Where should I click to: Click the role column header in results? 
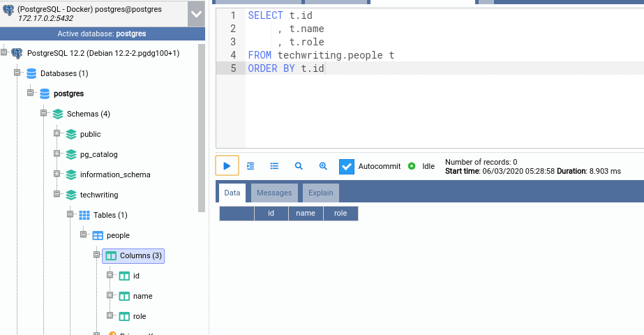pos(340,214)
